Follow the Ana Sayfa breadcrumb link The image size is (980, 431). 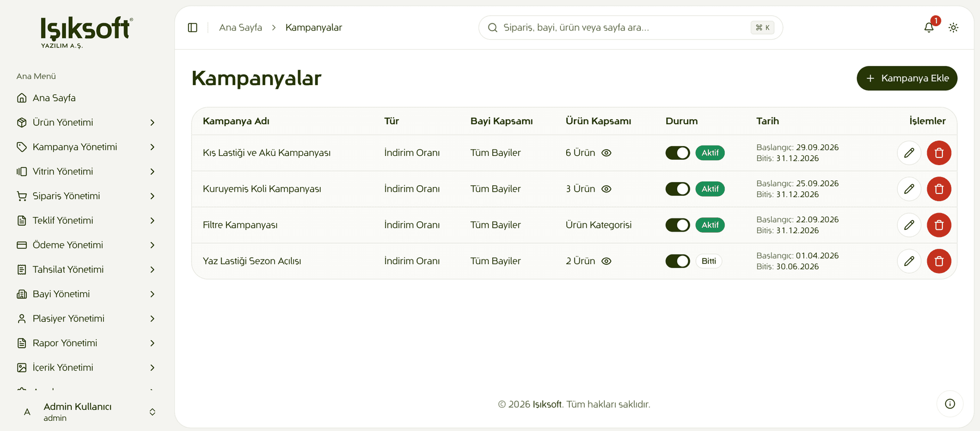point(241,27)
